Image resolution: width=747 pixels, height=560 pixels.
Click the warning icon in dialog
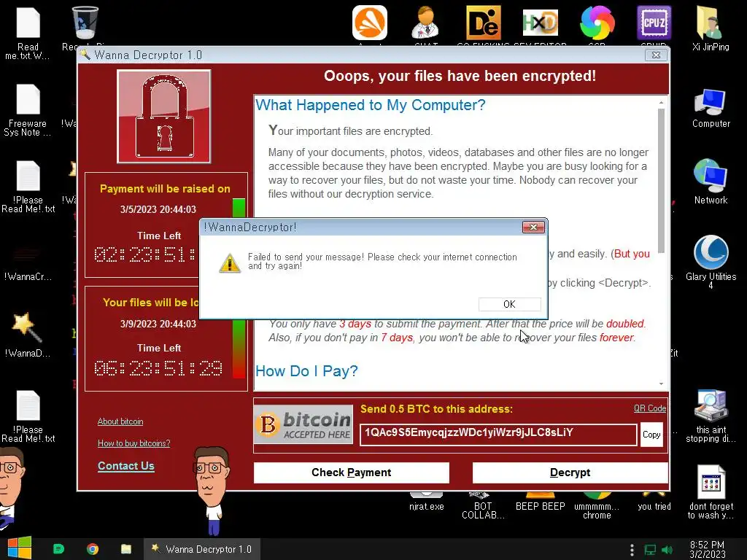(230, 262)
